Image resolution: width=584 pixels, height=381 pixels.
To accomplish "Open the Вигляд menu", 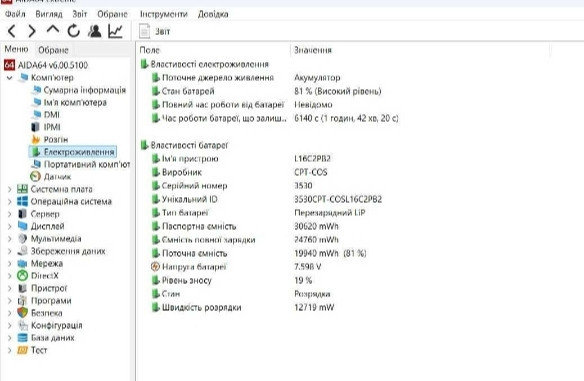I will click(49, 14).
